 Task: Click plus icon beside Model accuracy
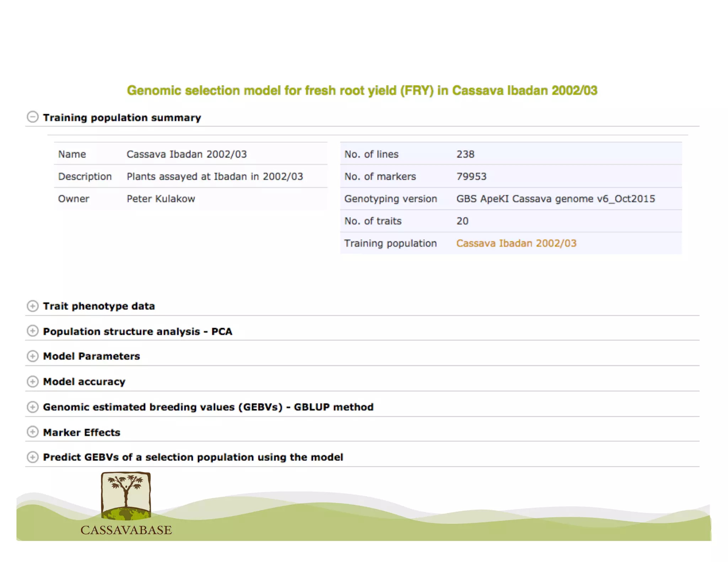point(32,382)
